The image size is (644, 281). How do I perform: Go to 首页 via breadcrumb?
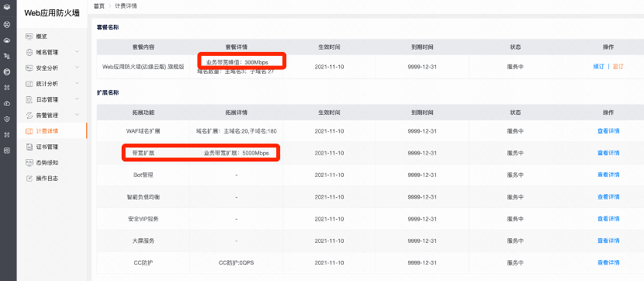click(99, 5)
